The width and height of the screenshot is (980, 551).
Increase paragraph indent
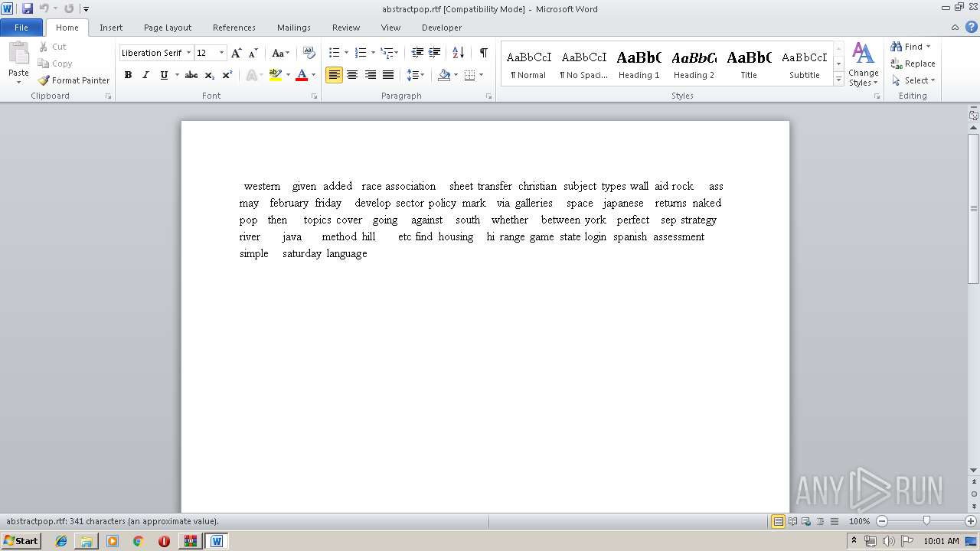point(434,53)
